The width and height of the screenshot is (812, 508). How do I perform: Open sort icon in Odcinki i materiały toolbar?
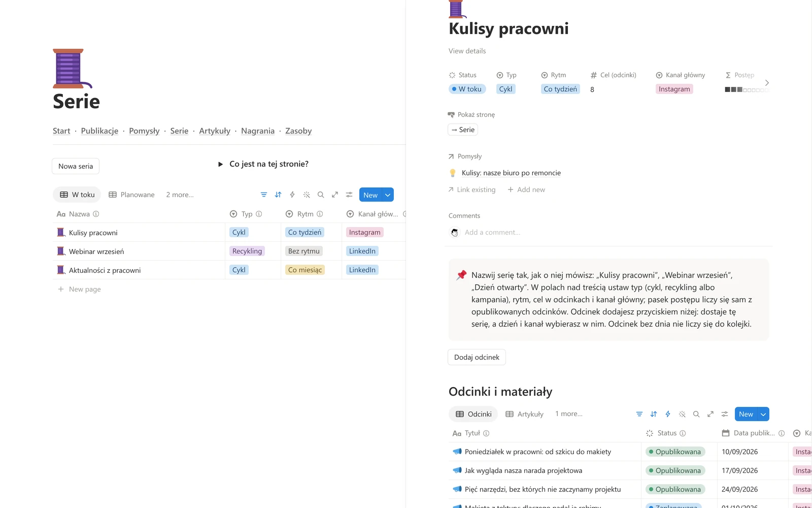pyautogui.click(x=654, y=414)
